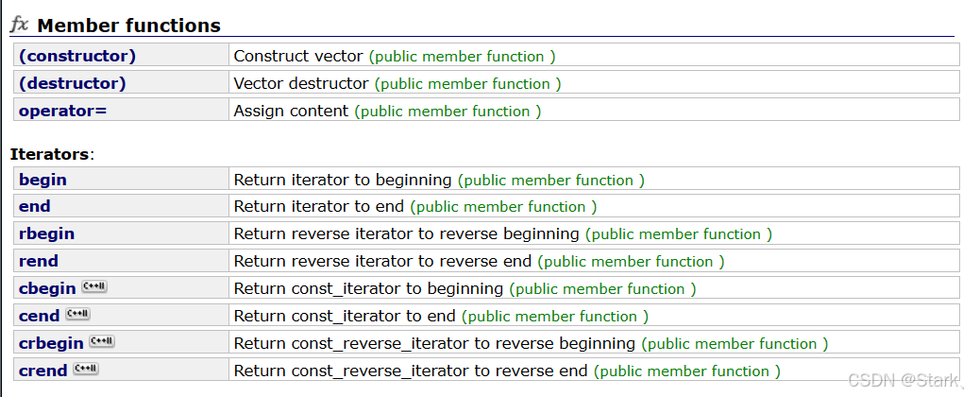Click '(public member function)' in constructor row
Screen dimensions: 980x397
click(462, 57)
